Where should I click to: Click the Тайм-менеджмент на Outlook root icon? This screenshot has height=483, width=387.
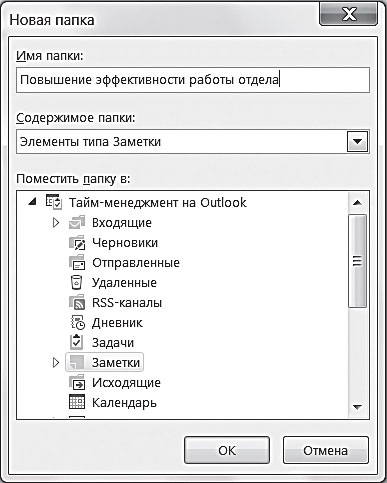(54, 202)
